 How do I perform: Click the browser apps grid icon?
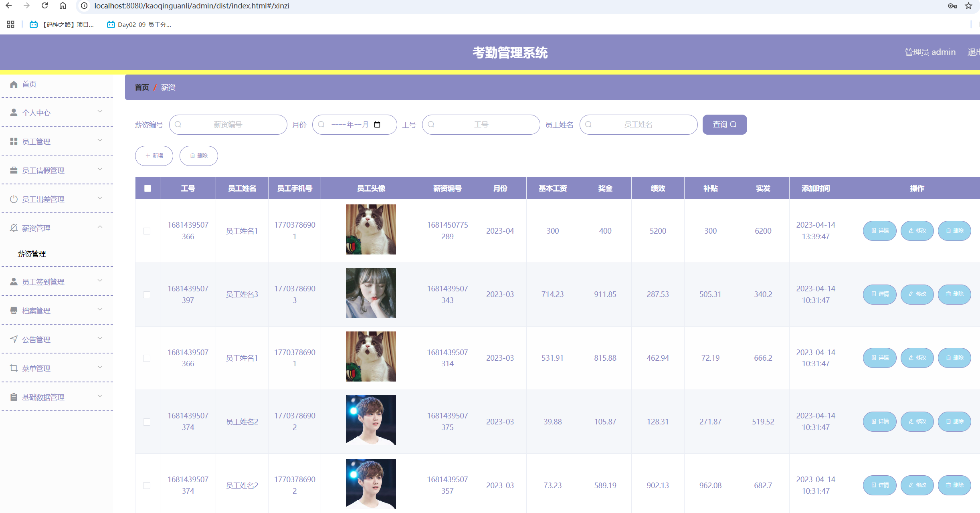click(x=10, y=24)
